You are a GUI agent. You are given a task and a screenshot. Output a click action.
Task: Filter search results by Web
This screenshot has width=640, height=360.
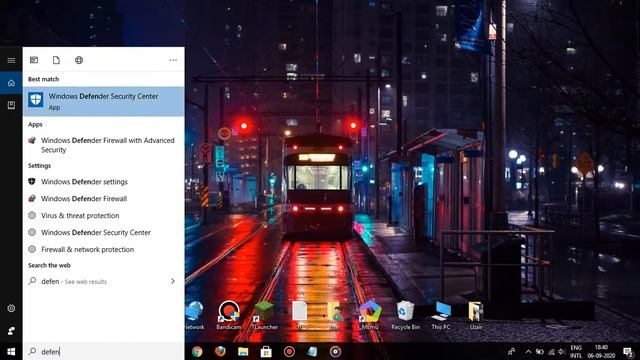pyautogui.click(x=79, y=60)
